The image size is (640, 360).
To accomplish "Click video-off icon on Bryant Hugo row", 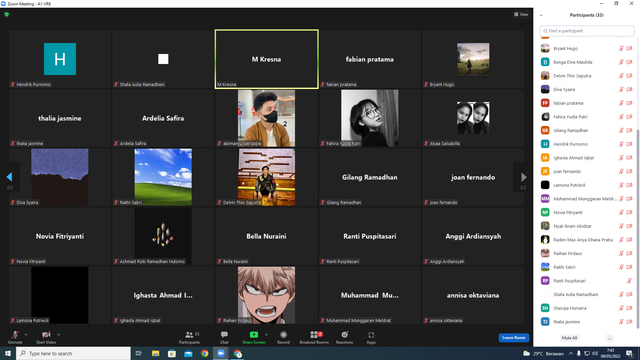I will tap(629, 49).
